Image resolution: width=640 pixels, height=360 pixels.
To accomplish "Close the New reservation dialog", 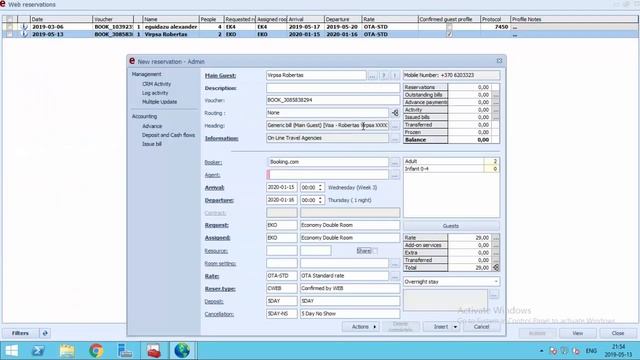I will [x=499, y=61].
